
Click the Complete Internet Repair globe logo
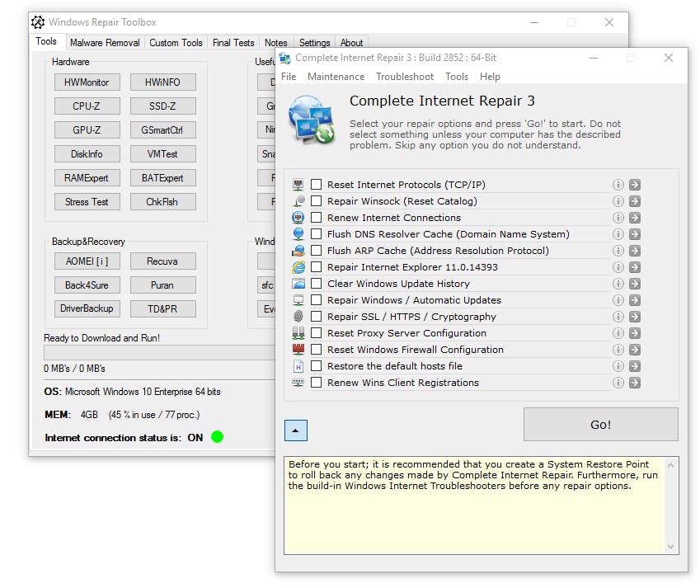[312, 120]
